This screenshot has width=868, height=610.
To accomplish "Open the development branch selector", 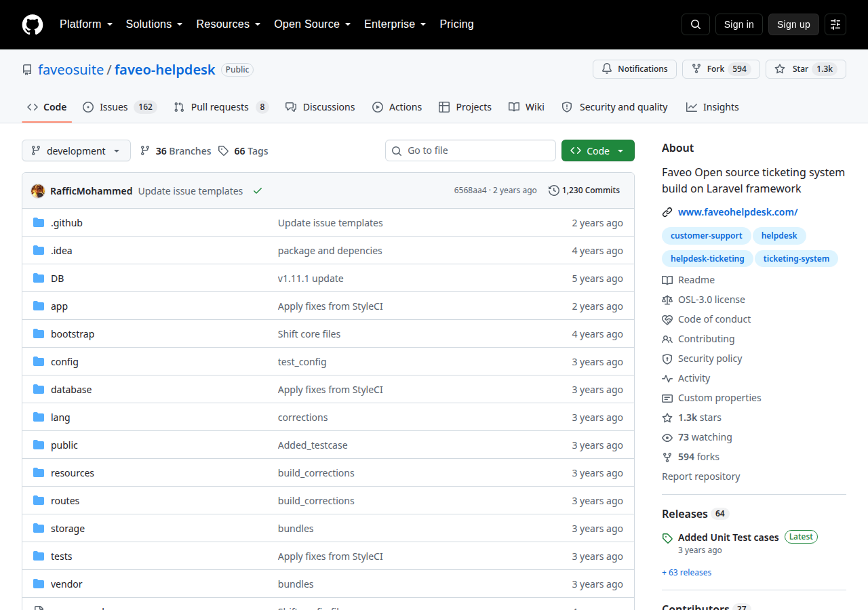I will [x=76, y=150].
